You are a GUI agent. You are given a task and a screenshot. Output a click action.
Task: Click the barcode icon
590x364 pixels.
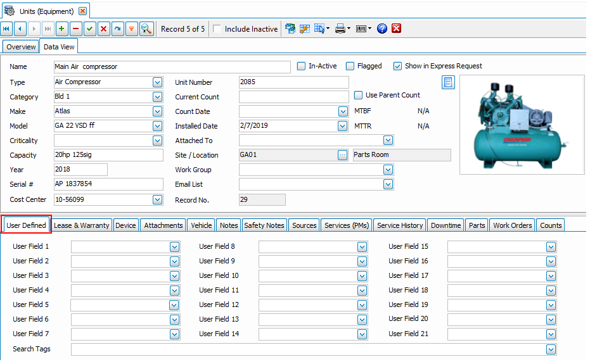coord(361,28)
